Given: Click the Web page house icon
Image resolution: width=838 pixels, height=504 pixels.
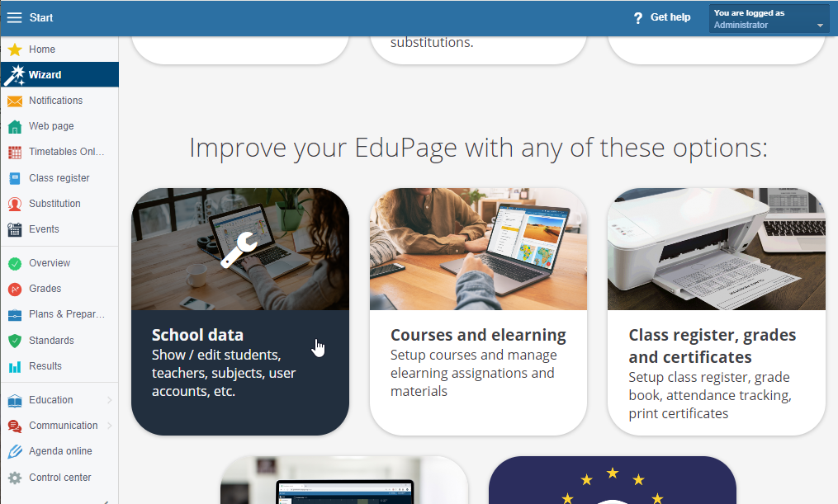Looking at the screenshot, I should click(x=15, y=126).
